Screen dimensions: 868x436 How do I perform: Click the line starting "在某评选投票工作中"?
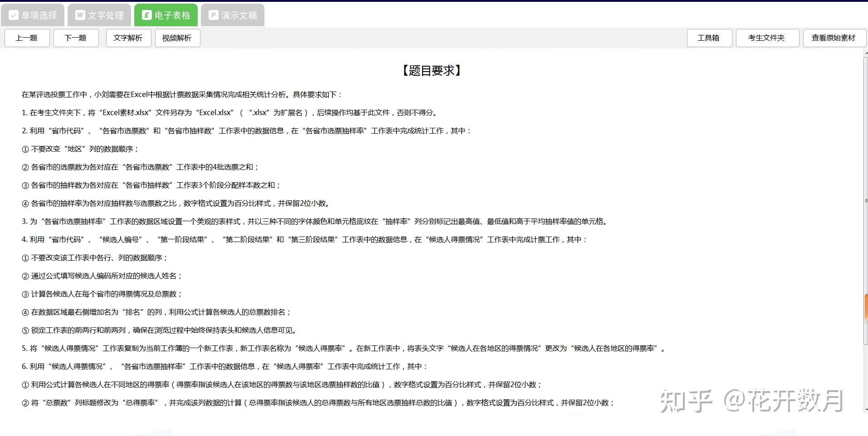[x=182, y=95]
